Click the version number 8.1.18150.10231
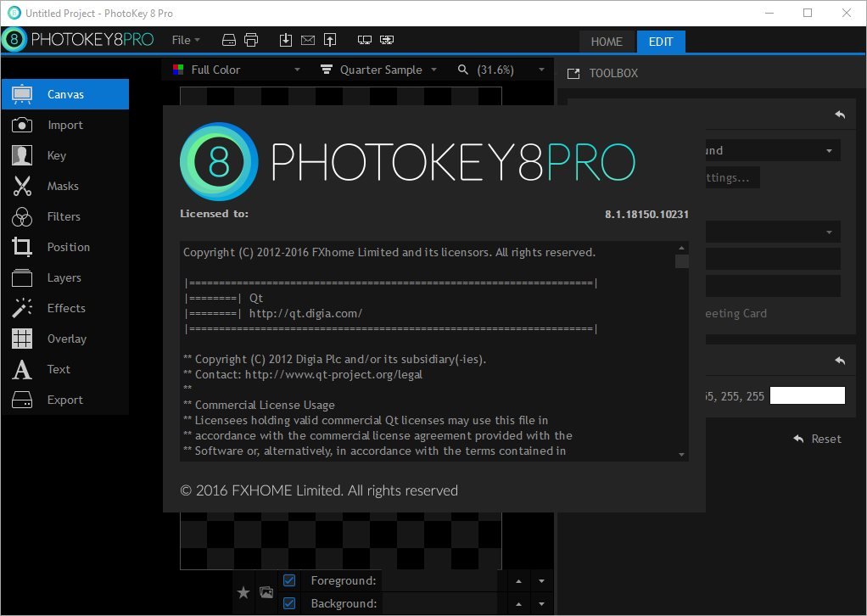 (x=646, y=215)
